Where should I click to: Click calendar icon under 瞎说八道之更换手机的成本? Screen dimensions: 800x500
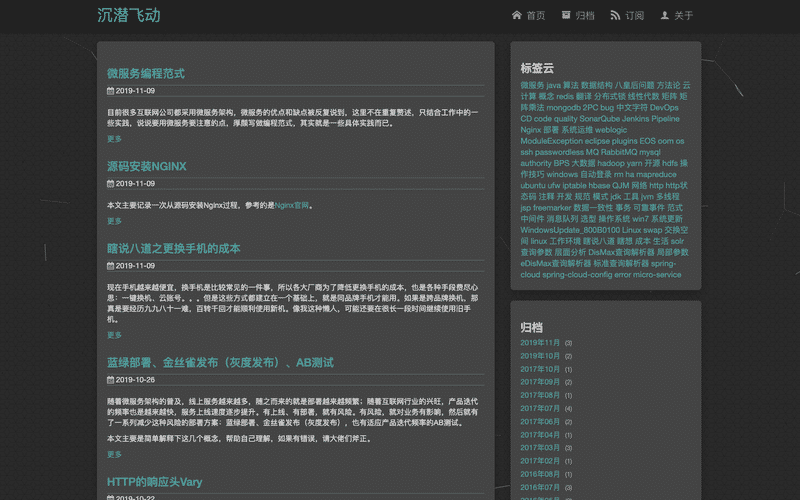pos(110,266)
